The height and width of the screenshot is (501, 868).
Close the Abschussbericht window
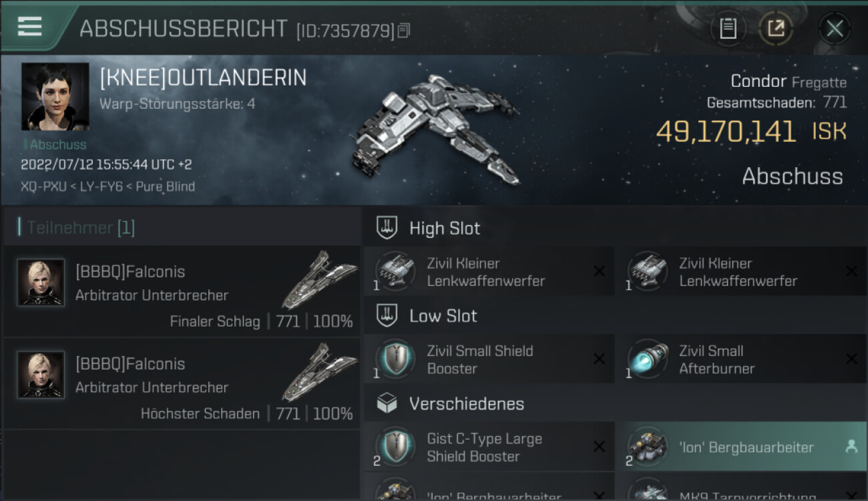point(835,29)
